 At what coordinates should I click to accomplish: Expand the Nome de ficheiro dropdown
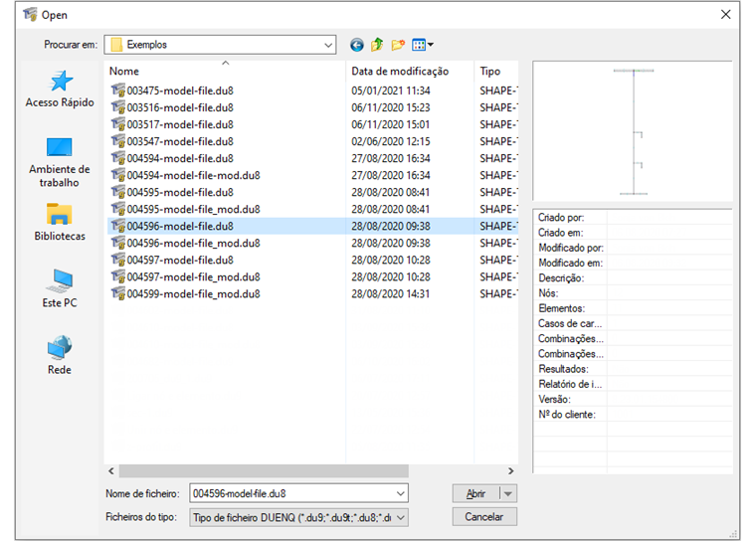pyautogui.click(x=400, y=493)
